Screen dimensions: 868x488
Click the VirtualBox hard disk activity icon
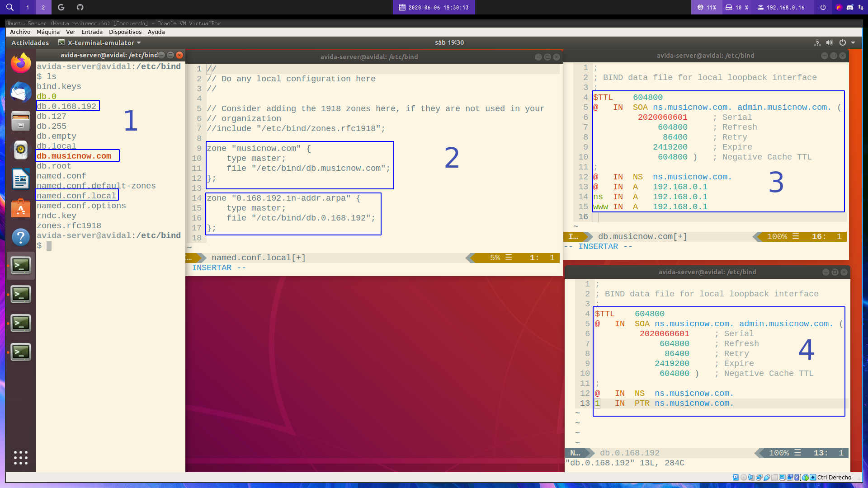point(736,477)
